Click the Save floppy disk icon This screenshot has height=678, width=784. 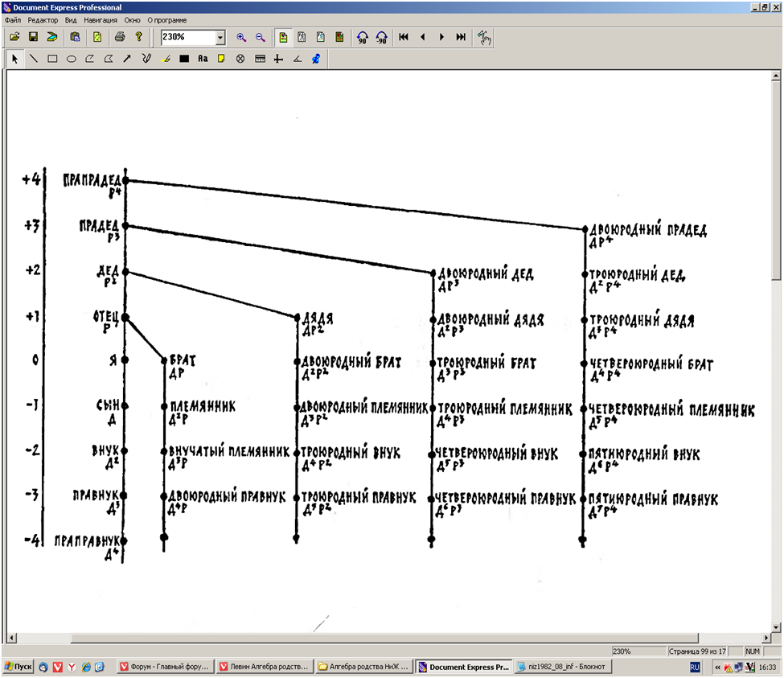(34, 37)
